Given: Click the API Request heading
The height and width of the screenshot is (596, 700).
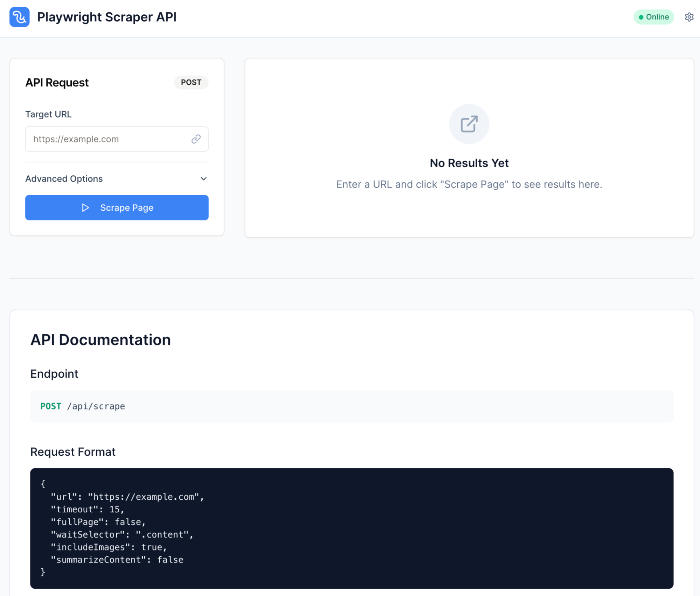Looking at the screenshot, I should (57, 83).
